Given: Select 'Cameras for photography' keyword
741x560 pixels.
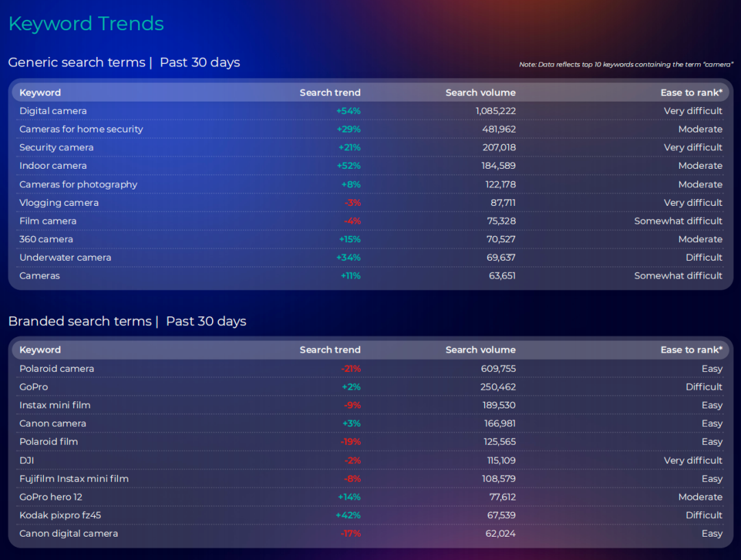Looking at the screenshot, I should tap(78, 185).
